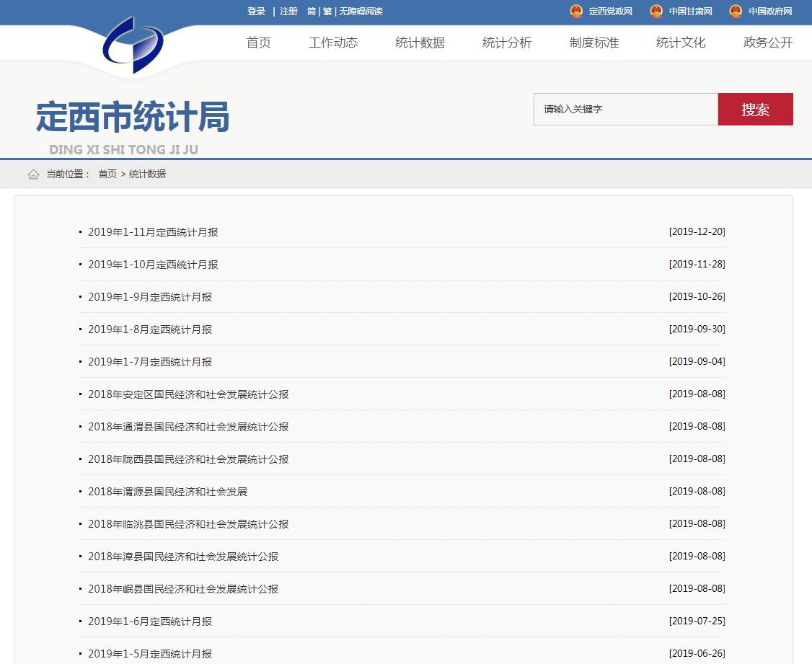Select 统计数据 in the main navigation
812x664 pixels.
[420, 43]
